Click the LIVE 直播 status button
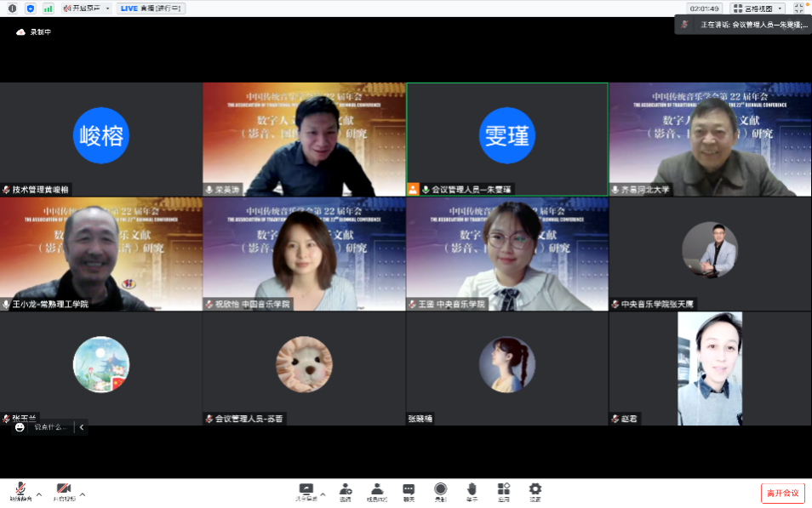This screenshot has height=508, width=812. tap(151, 9)
